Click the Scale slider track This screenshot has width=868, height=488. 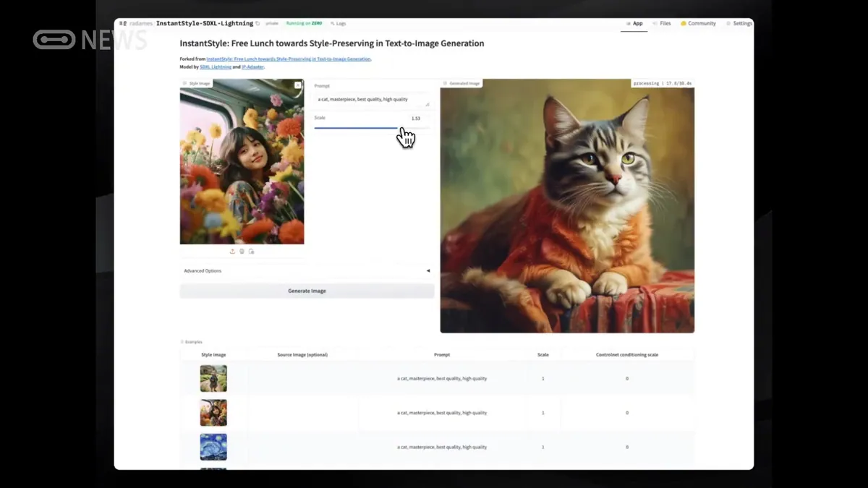[x=372, y=128]
